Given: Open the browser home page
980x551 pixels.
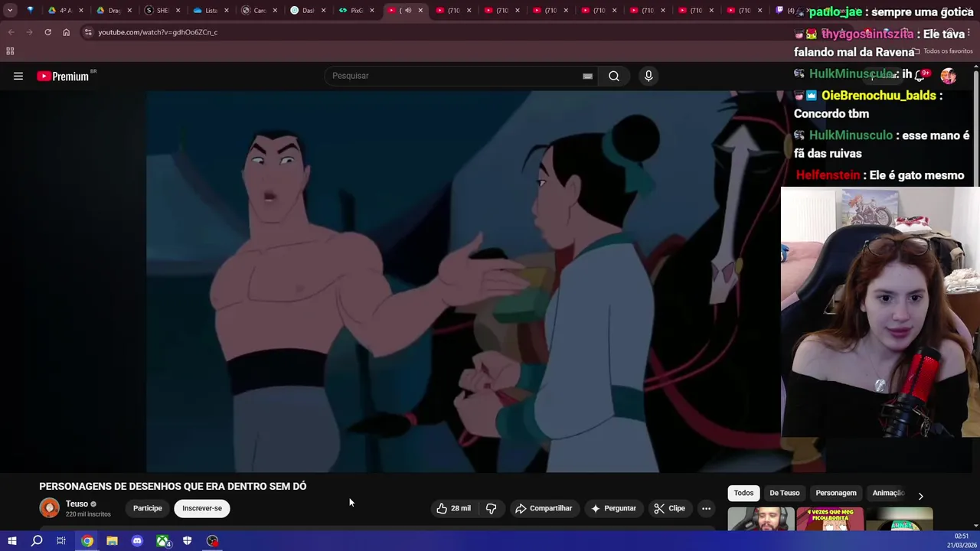Looking at the screenshot, I should pos(66,32).
